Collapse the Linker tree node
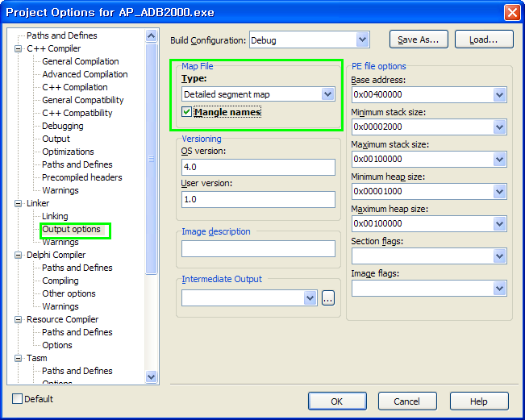The image size is (525, 420). (x=19, y=203)
